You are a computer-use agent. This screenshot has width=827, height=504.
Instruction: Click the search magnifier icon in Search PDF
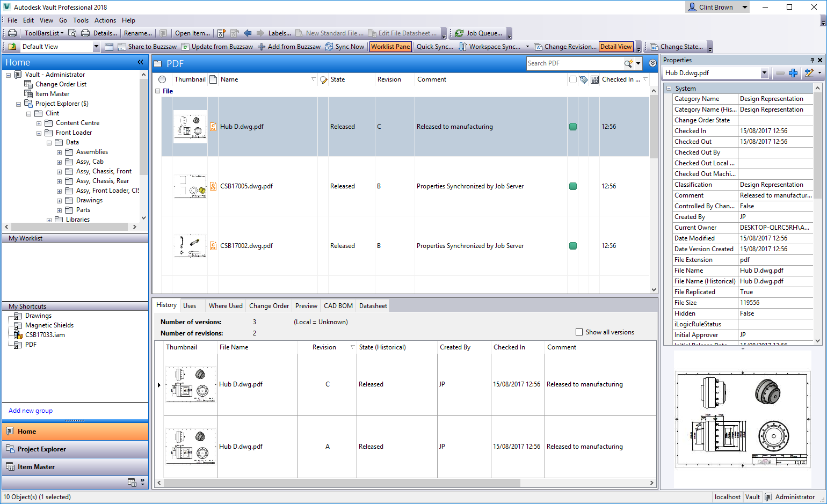click(628, 63)
